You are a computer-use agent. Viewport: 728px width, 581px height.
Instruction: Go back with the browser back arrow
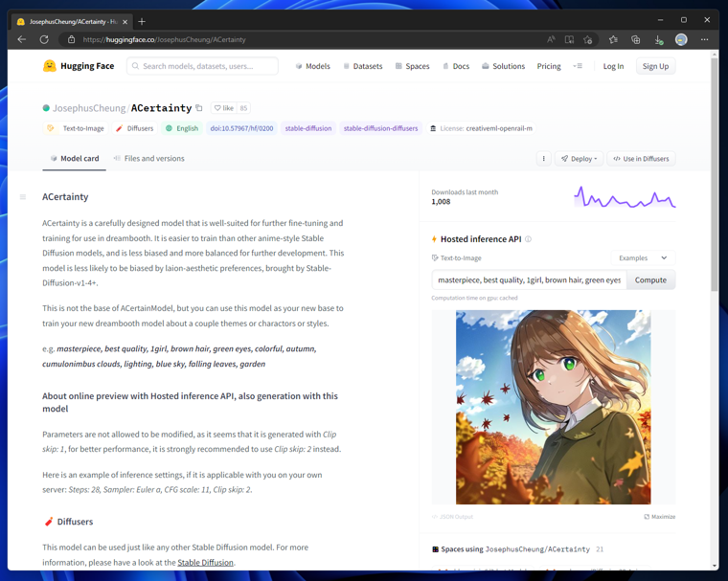tap(22, 39)
